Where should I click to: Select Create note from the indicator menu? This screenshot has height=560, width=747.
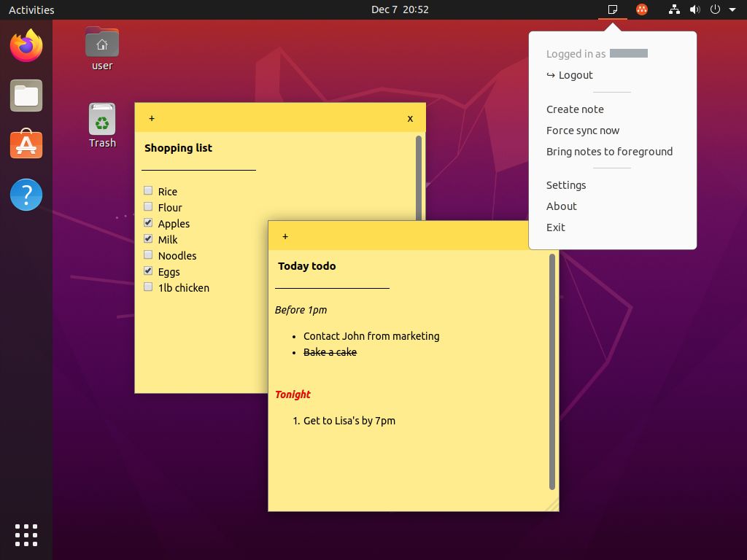[x=575, y=109]
